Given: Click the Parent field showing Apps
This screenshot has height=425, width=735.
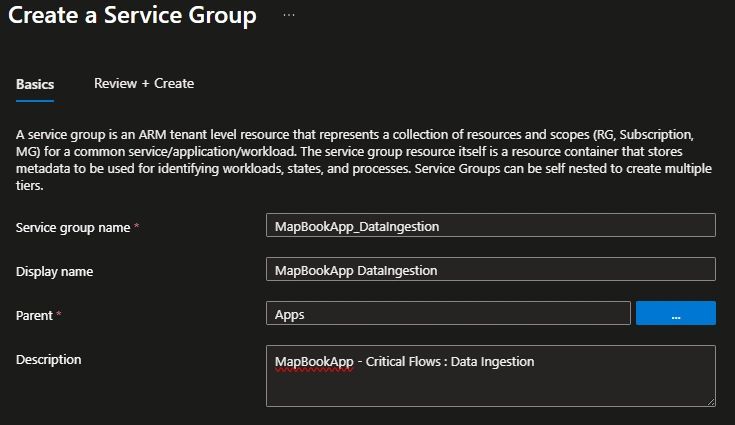Looking at the screenshot, I should 448,313.
